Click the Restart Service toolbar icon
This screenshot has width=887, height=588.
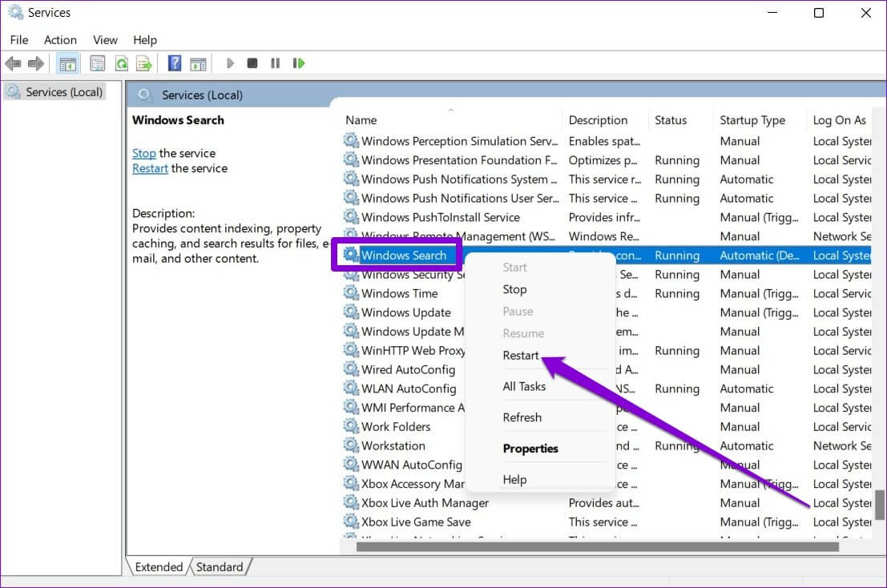pos(299,63)
